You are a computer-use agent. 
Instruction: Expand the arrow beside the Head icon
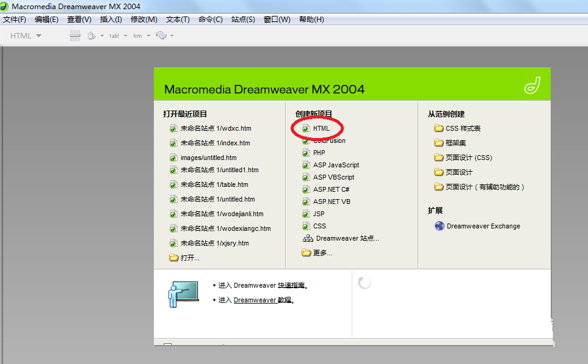click(102, 36)
